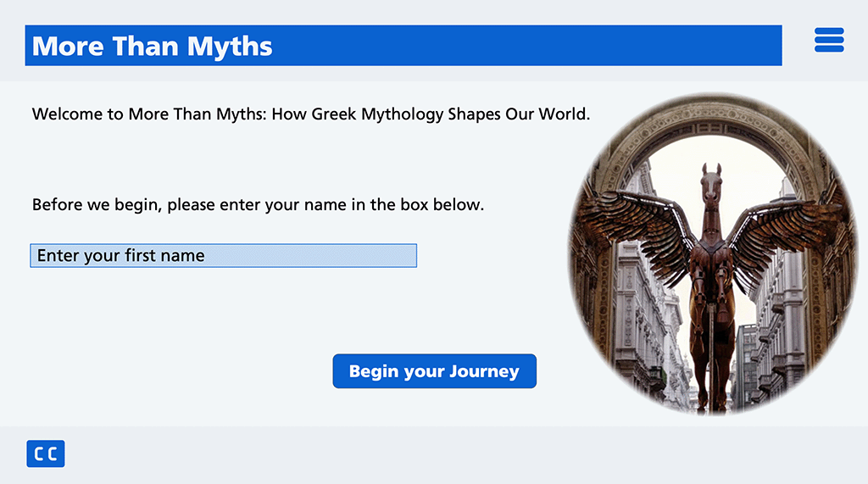Viewport: 868px width, 484px height.
Task: Click the word 'Journey' on the blue button
Action: (484, 371)
